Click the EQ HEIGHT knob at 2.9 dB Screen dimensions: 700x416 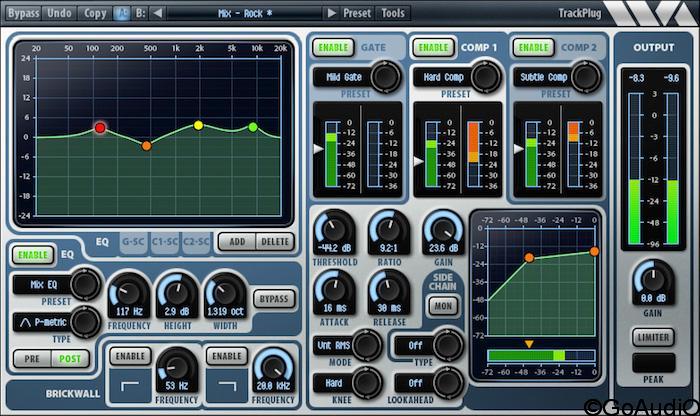(178, 295)
